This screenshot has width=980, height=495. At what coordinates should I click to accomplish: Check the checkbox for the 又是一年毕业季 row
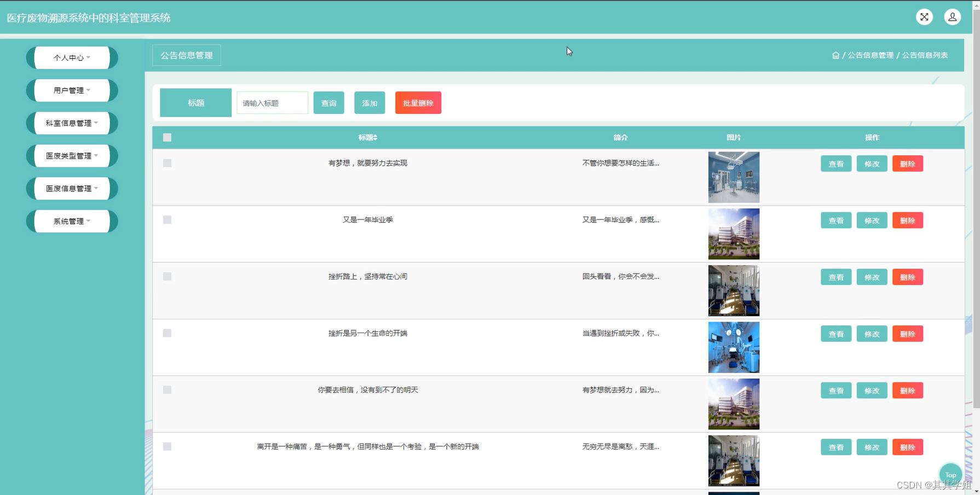pos(167,219)
